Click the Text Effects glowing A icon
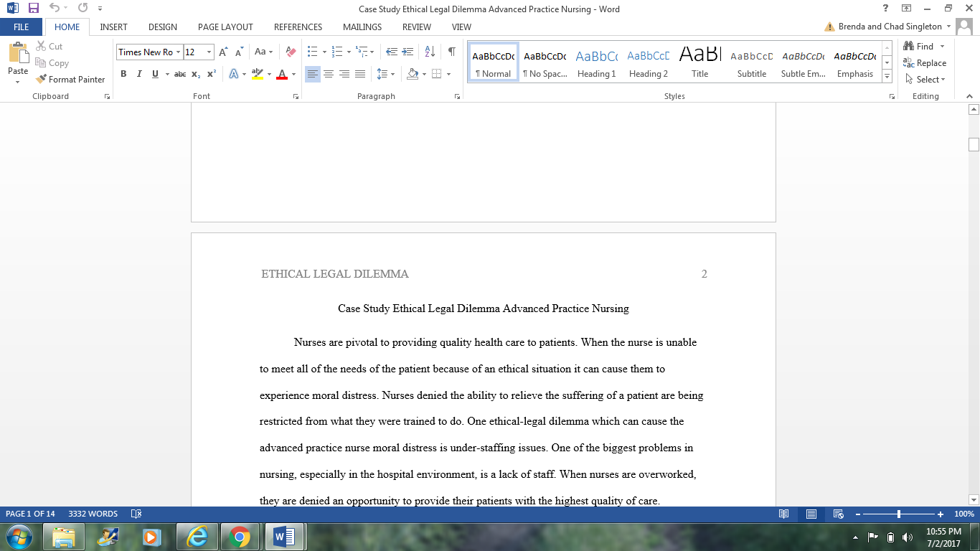This screenshot has height=551, width=980. coord(234,74)
